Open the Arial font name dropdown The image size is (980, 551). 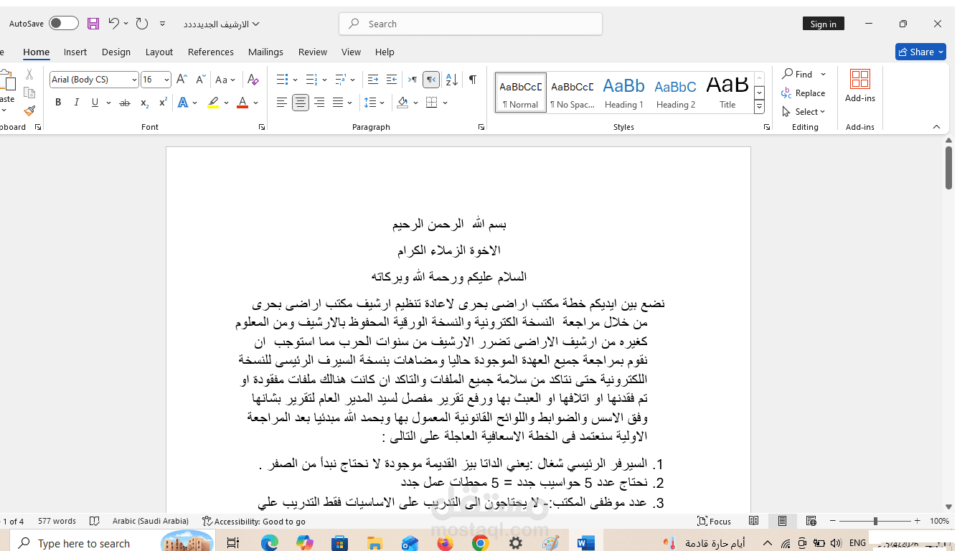134,80
